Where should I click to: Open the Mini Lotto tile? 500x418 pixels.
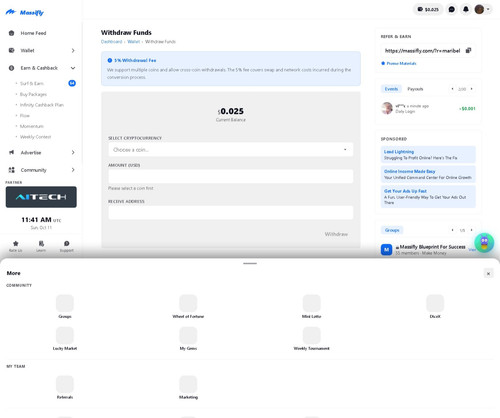[x=311, y=306]
